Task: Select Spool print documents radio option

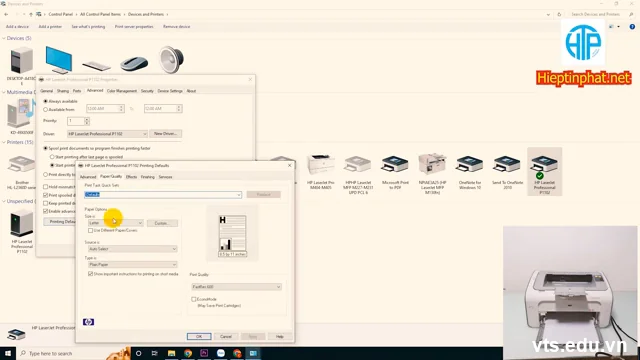Action: pos(46,148)
